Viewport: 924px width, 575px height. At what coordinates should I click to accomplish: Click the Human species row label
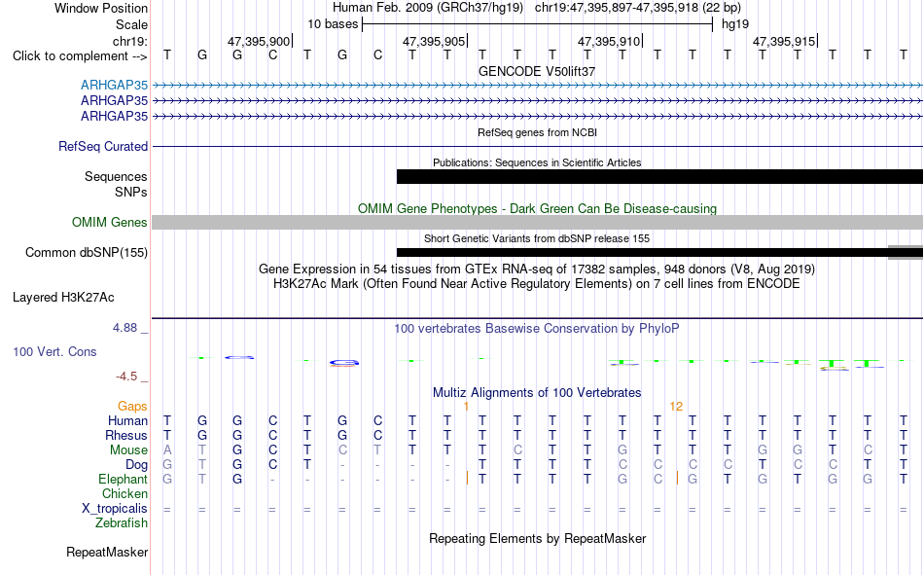pos(127,420)
